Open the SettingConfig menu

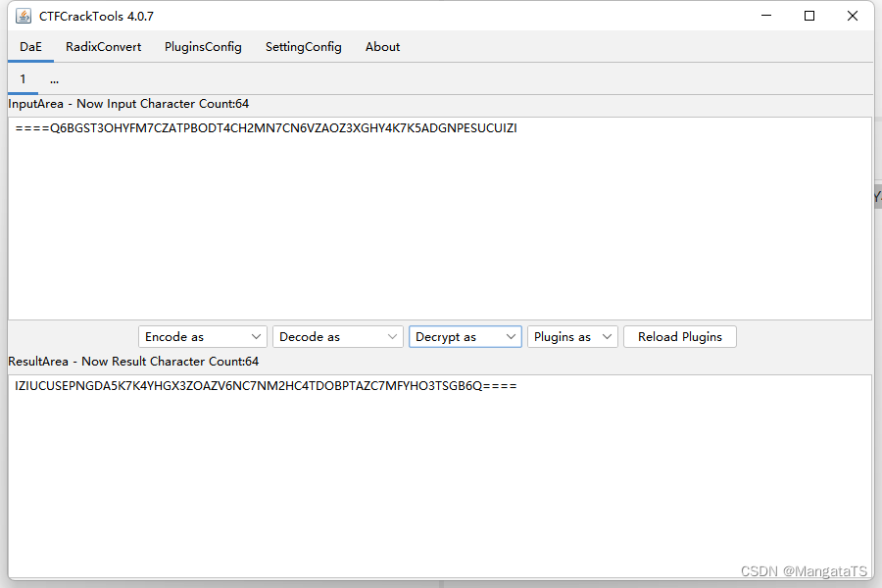click(x=303, y=46)
